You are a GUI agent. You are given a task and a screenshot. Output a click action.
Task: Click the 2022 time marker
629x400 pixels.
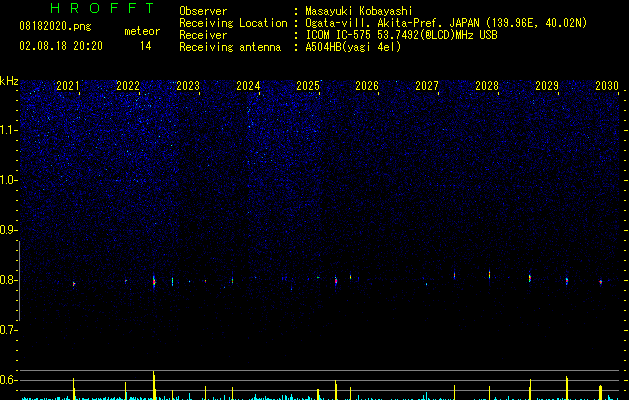pyautogui.click(x=128, y=86)
